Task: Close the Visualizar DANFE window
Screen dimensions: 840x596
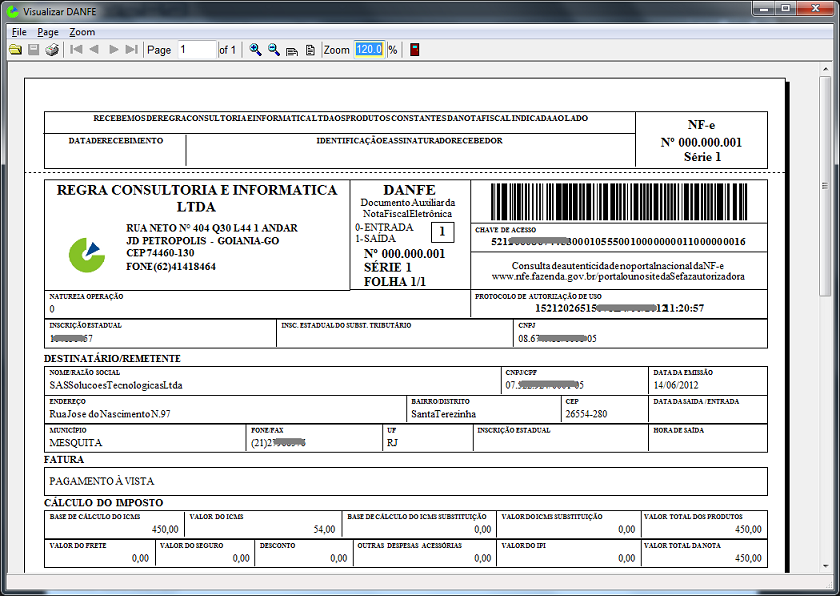Action: [x=815, y=9]
